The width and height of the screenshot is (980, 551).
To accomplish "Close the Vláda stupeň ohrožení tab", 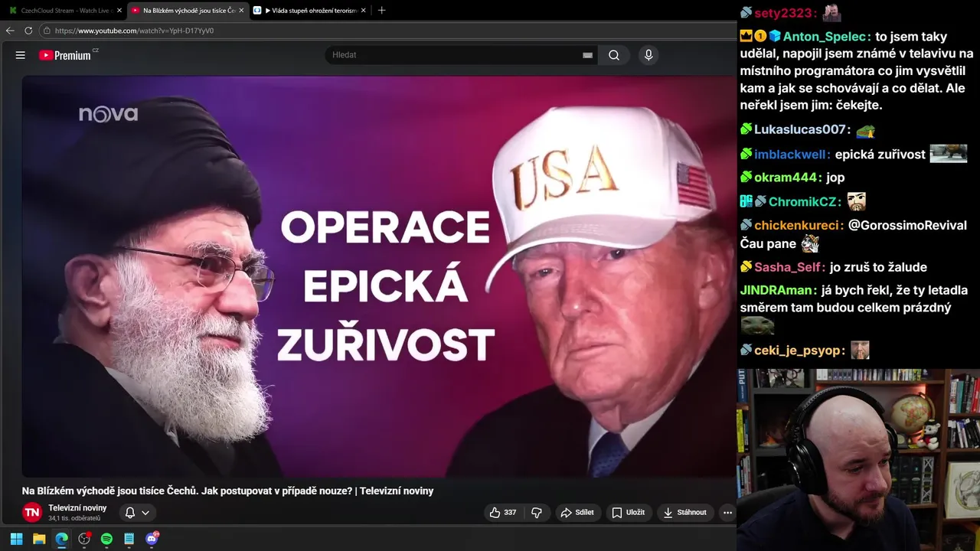I will (363, 10).
